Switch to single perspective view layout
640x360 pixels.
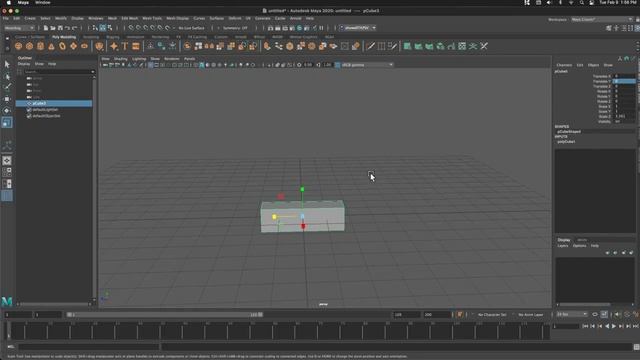7,161
